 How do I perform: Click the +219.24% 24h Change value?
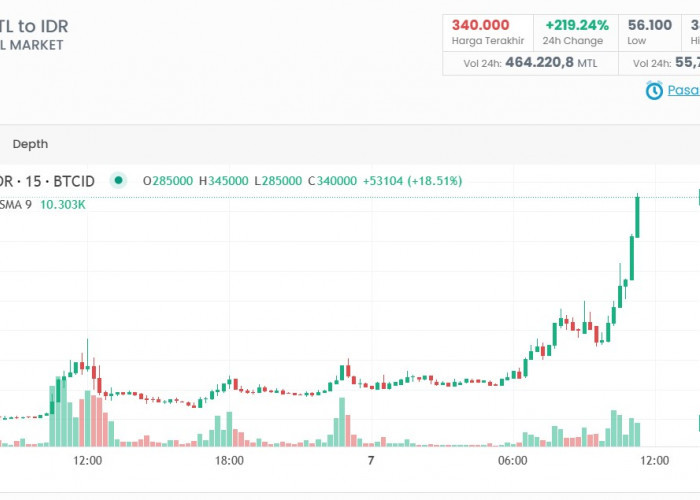(x=577, y=25)
